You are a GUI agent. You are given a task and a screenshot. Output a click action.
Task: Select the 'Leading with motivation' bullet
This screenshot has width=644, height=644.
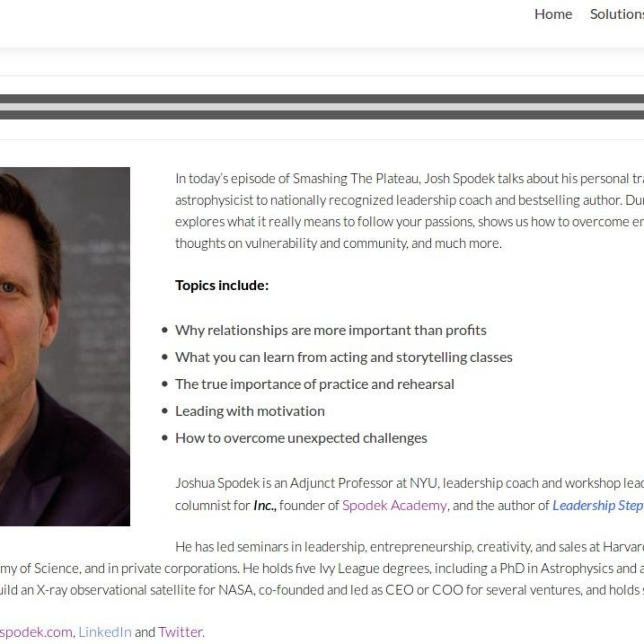(x=250, y=411)
